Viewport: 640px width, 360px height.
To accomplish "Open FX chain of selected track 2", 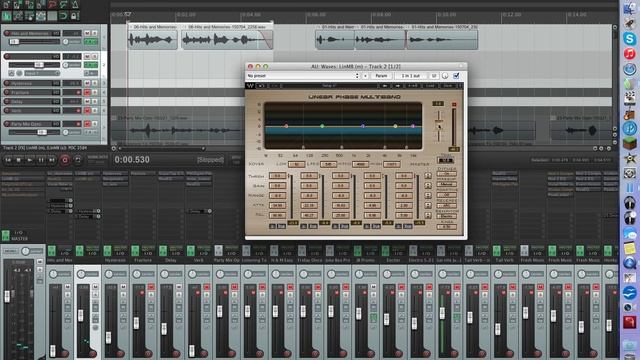I will click(x=91, y=65).
